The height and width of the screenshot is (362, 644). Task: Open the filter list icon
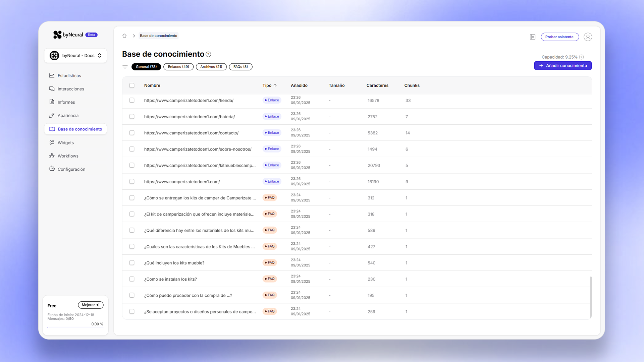[125, 67]
